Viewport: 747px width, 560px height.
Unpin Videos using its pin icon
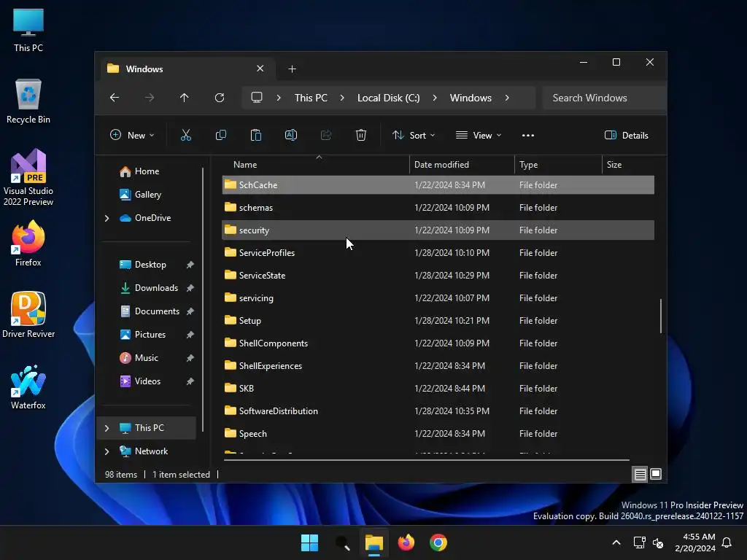pyautogui.click(x=190, y=381)
